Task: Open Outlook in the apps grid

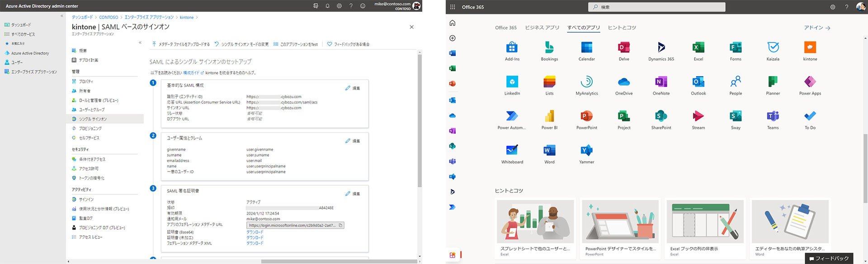Action: 698,85
